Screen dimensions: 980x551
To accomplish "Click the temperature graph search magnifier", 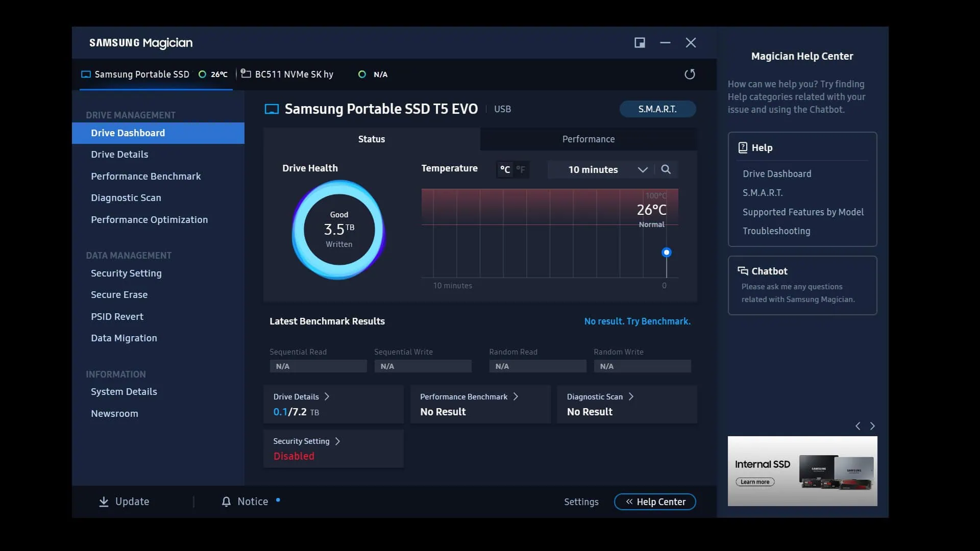I will click(x=666, y=169).
